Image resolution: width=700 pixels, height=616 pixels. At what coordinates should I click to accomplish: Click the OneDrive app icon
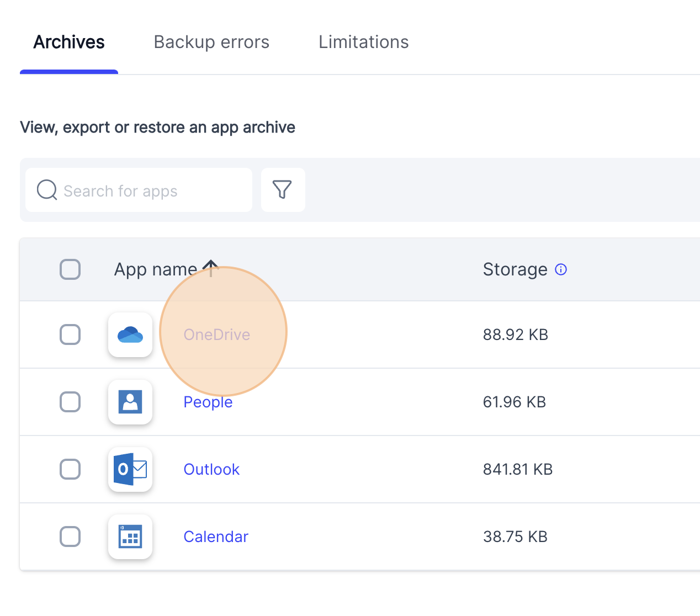130,334
